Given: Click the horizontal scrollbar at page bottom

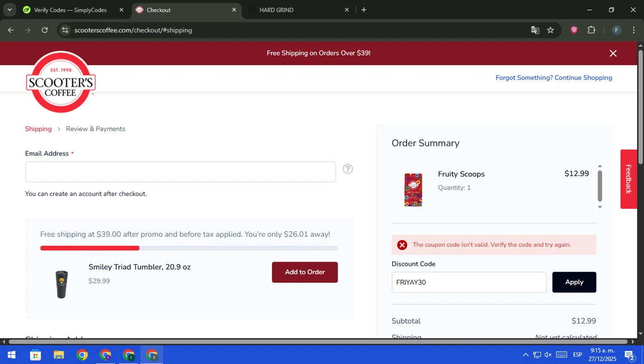Looking at the screenshot, I should point(318,342).
